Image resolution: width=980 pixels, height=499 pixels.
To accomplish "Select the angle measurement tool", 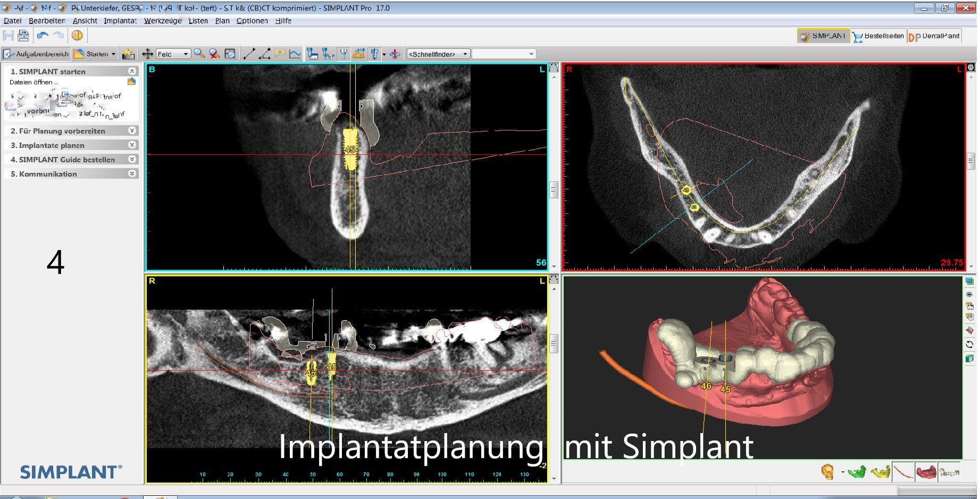I will pos(264,54).
